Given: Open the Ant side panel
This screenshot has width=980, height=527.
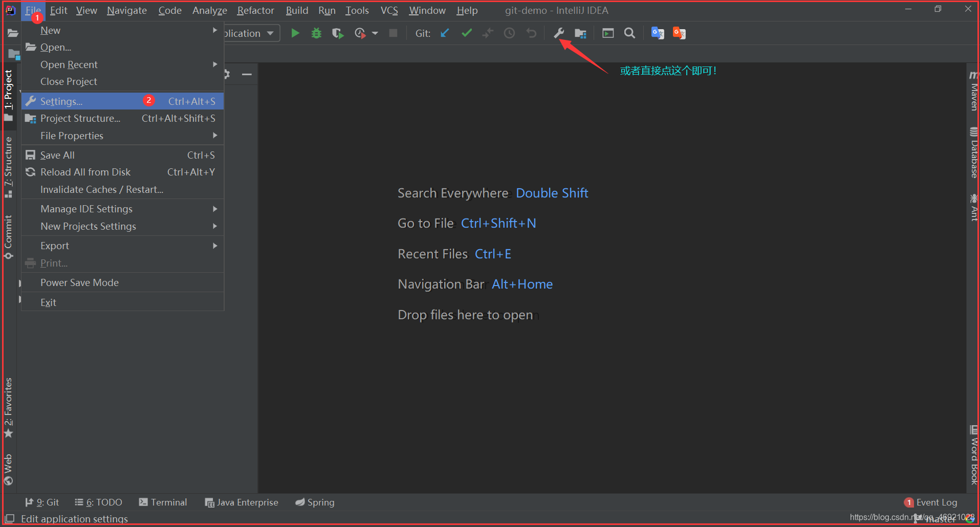Looking at the screenshot, I should click(973, 207).
